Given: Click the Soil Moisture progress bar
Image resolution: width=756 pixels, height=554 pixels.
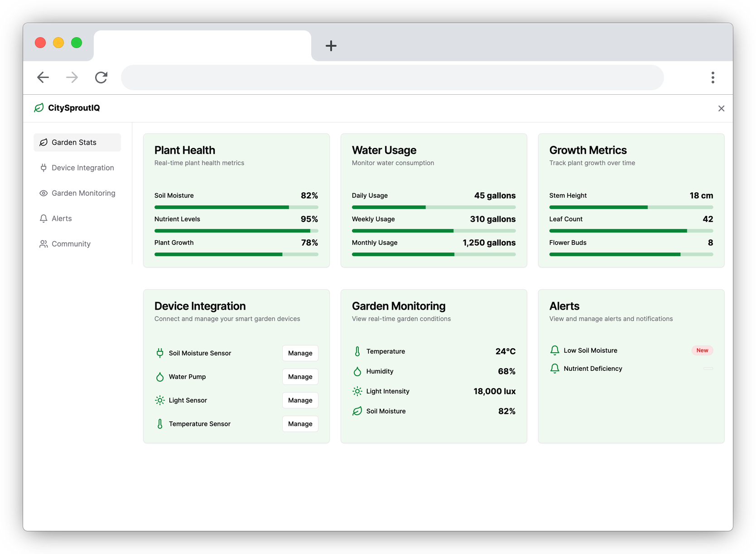Looking at the screenshot, I should point(236,207).
